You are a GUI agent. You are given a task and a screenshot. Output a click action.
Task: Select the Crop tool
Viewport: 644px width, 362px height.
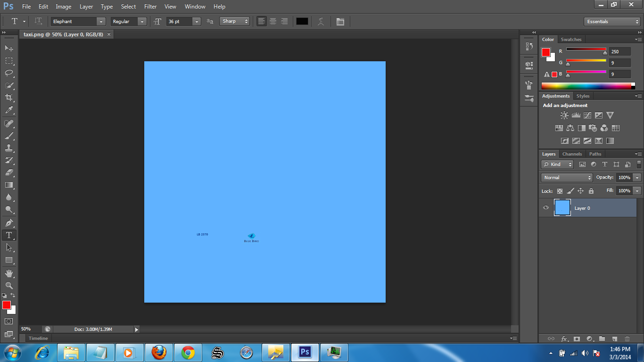tap(9, 98)
